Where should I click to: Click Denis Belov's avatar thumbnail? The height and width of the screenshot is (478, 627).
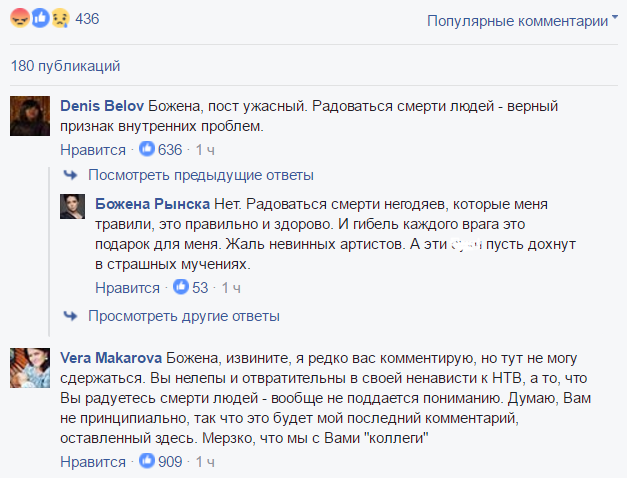30,115
